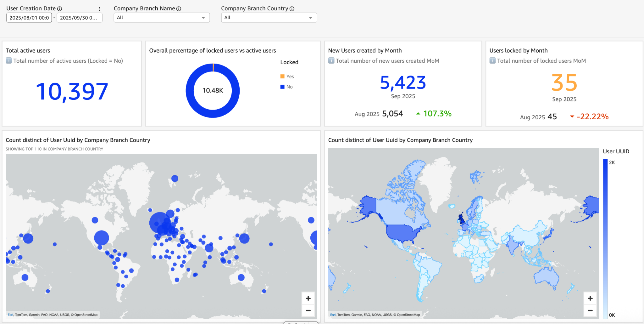Click info icon beside Company Branch Country
The width and height of the screenshot is (644, 324).
292,9
